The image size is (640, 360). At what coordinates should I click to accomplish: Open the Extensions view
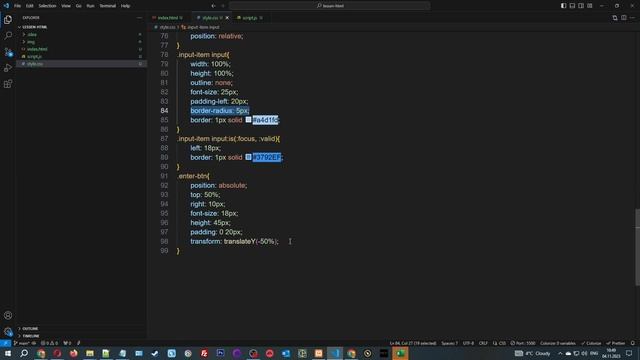(8, 84)
